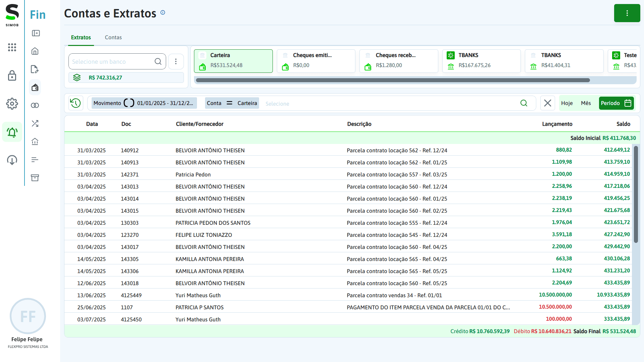Clear filters with the X button

(x=547, y=103)
